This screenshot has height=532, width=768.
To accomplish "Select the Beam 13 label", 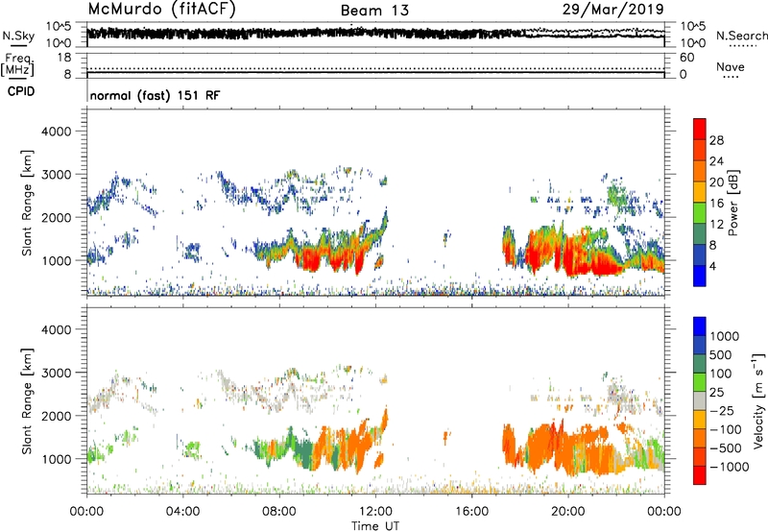I will click(x=374, y=11).
